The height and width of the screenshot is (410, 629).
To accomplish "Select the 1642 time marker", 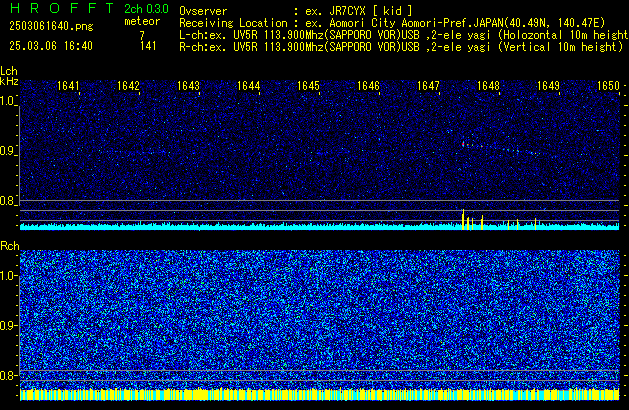I will coord(128,86).
